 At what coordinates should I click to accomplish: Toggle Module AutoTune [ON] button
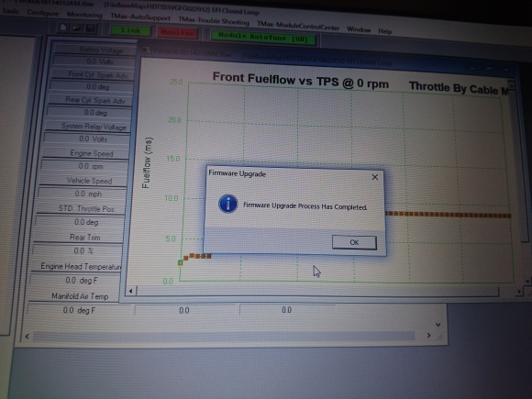coord(263,38)
